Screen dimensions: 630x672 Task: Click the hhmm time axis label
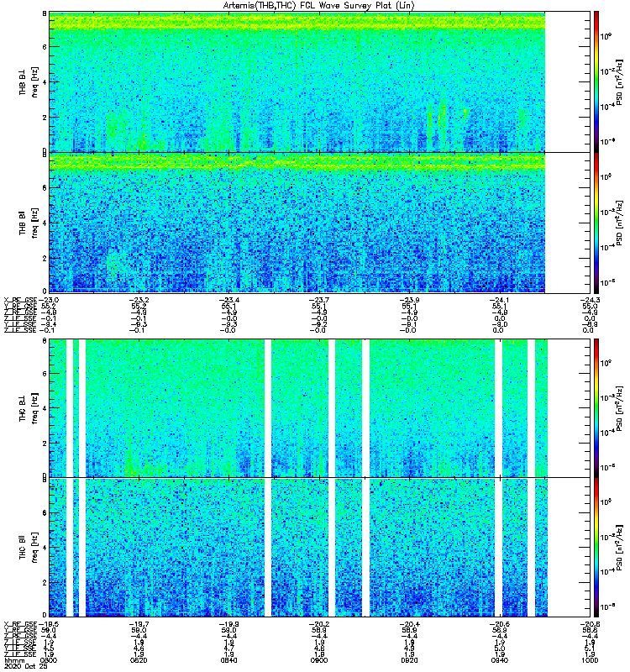tap(14, 660)
